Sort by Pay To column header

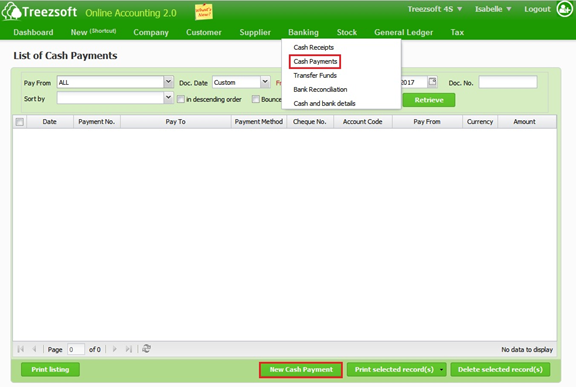(176, 122)
